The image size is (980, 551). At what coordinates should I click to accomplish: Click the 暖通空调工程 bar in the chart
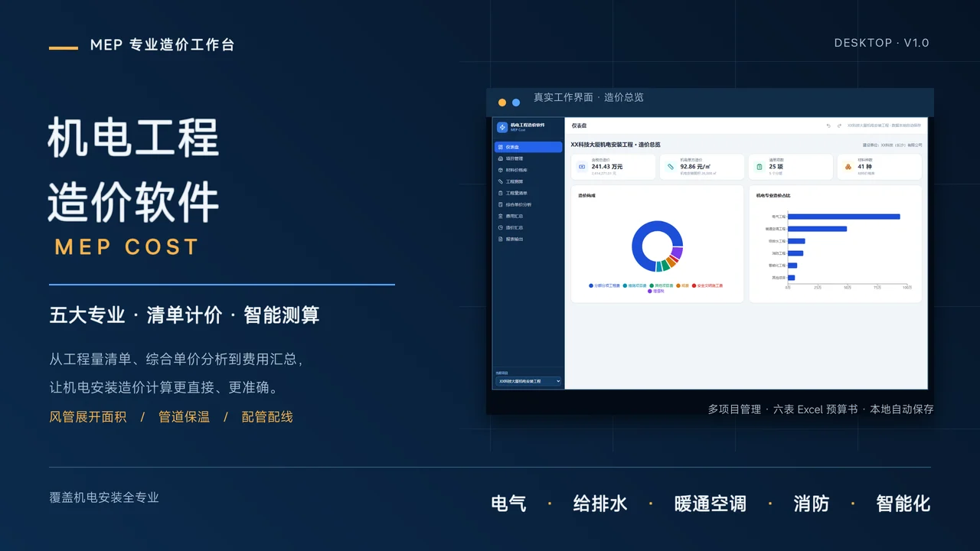(817, 229)
